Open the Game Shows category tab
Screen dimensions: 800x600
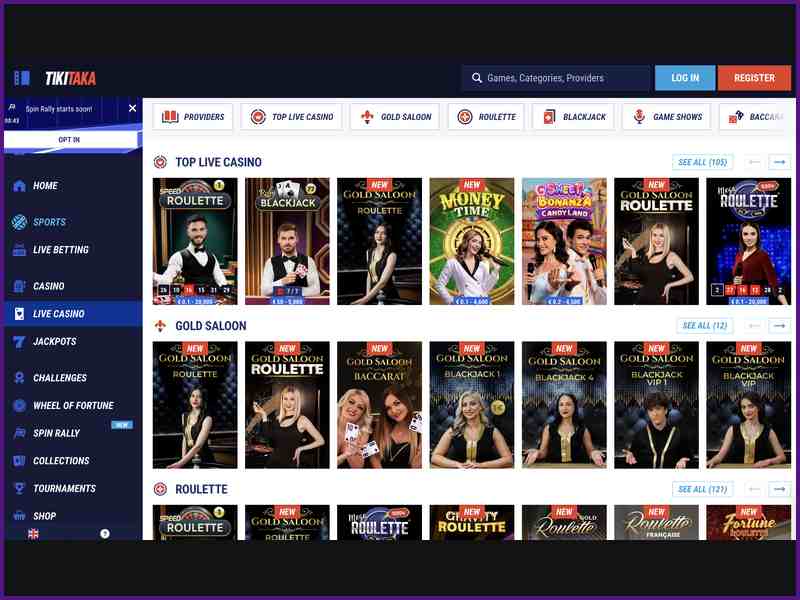[x=666, y=117]
